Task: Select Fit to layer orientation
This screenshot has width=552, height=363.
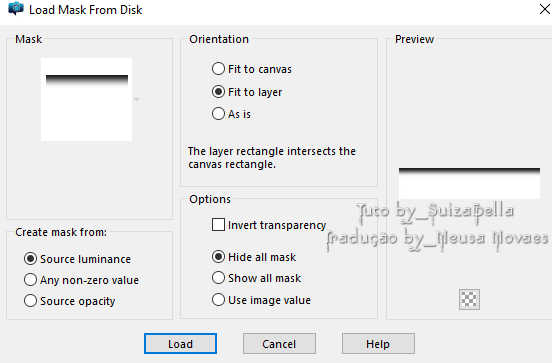Action: (218, 92)
